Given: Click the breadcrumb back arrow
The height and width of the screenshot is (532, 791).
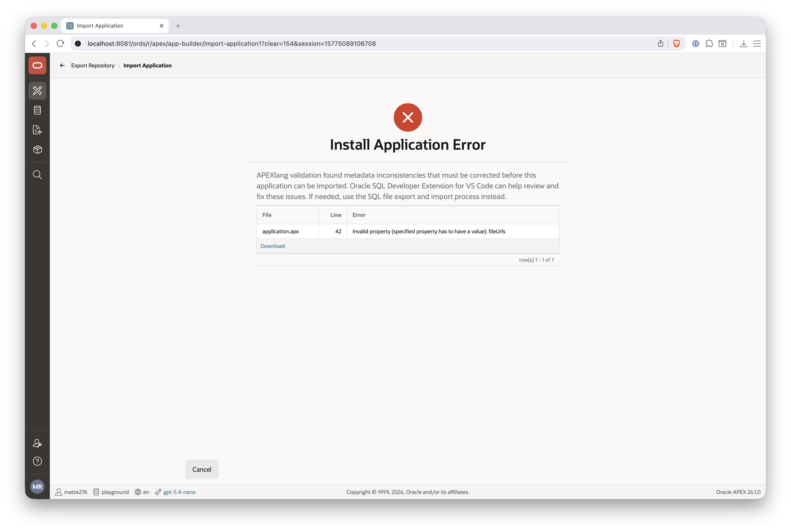Looking at the screenshot, I should tap(62, 65).
